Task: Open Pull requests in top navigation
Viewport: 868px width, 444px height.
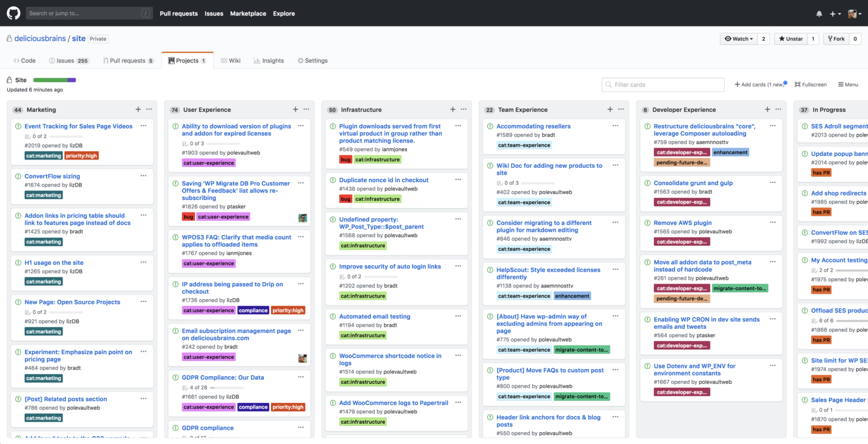Action: coord(179,14)
